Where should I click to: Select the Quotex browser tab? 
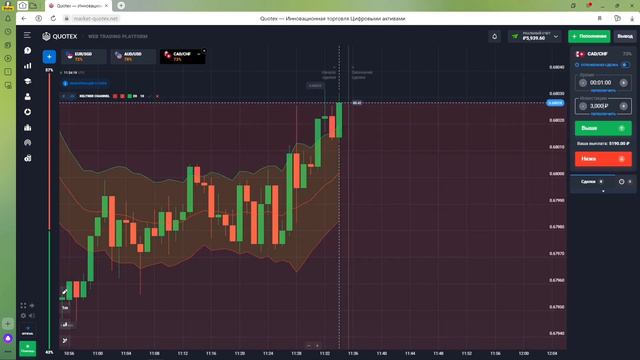coord(79,6)
